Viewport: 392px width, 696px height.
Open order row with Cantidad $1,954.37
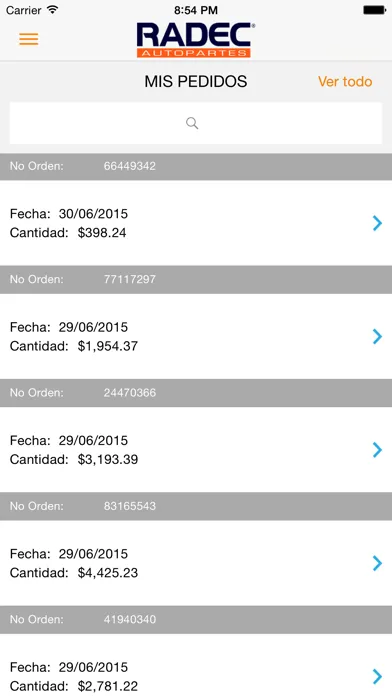pyautogui.click(x=196, y=336)
